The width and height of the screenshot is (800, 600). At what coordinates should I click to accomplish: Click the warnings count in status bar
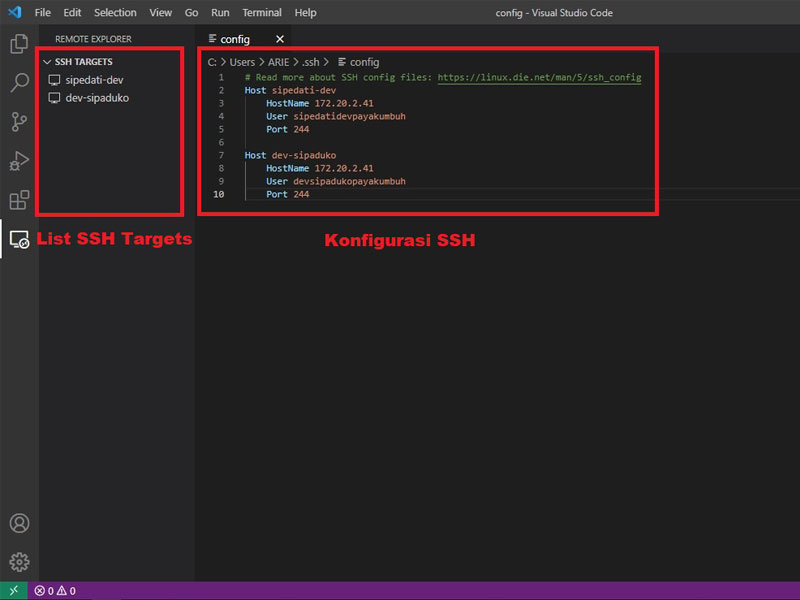[x=66, y=591]
